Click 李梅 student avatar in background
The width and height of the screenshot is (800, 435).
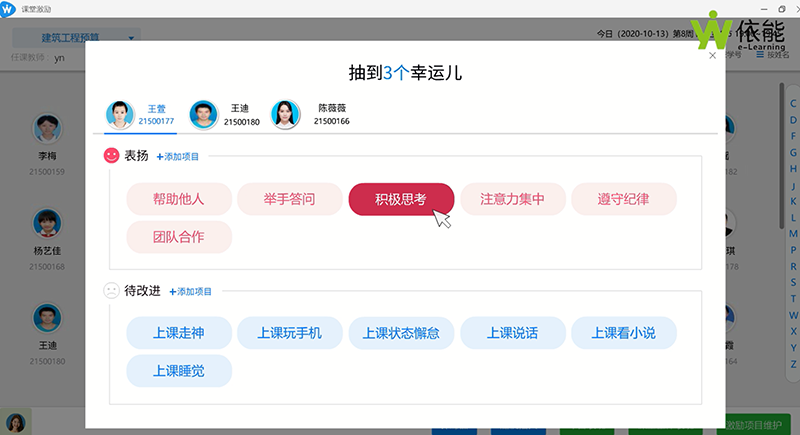point(47,131)
